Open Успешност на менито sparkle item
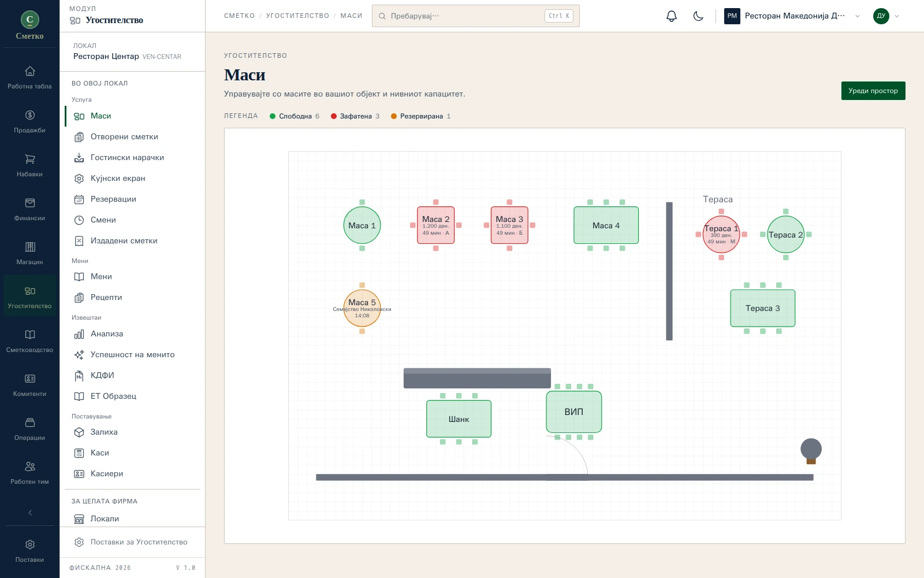Screen dimensions: 924x578 [x=132, y=355]
